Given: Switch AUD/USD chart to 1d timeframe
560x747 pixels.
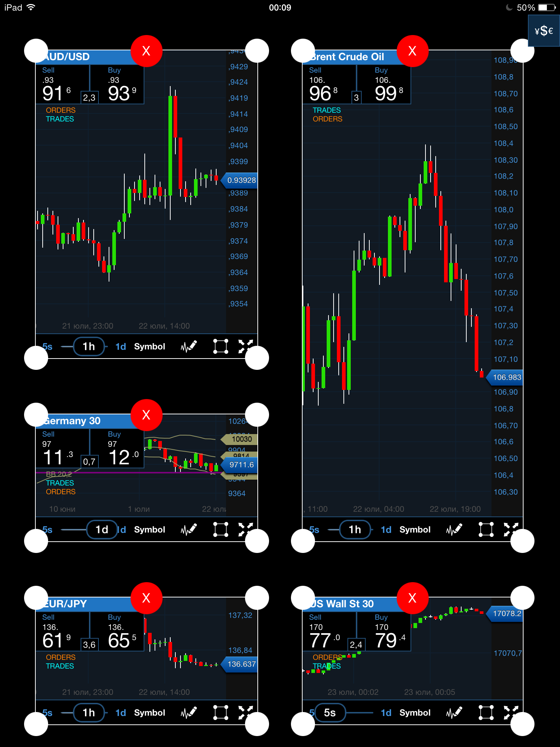Looking at the screenshot, I should tap(121, 347).
